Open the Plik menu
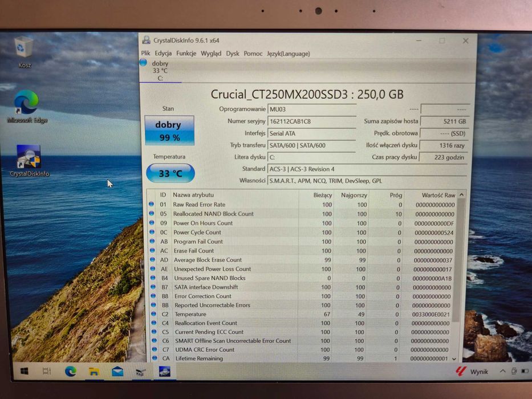532x399 pixels. pyautogui.click(x=145, y=53)
